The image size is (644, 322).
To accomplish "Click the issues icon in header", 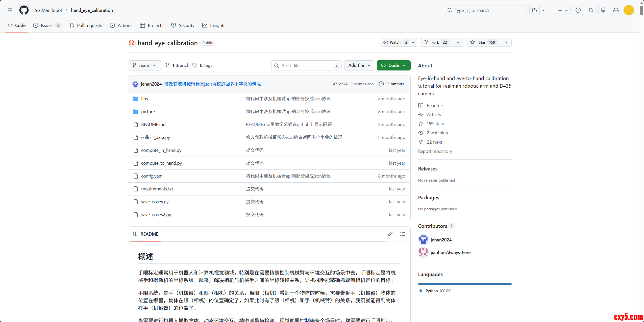I will coord(578,10).
